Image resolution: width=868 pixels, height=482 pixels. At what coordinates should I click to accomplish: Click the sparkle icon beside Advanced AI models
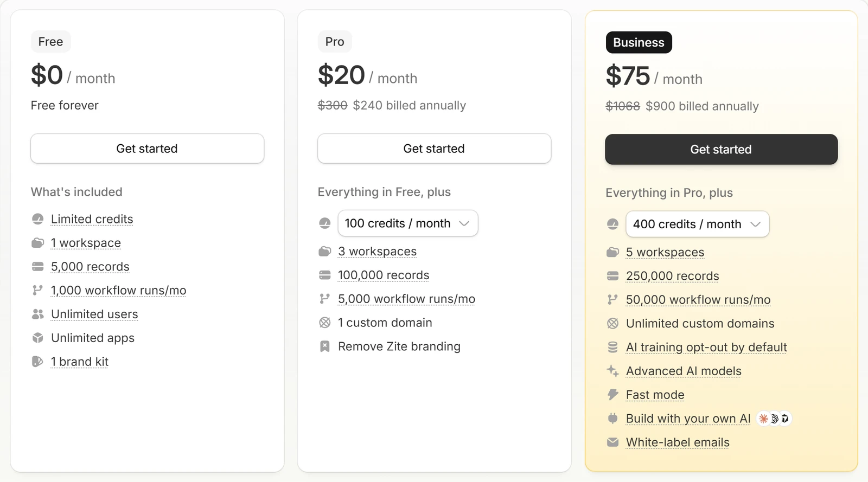(612, 371)
